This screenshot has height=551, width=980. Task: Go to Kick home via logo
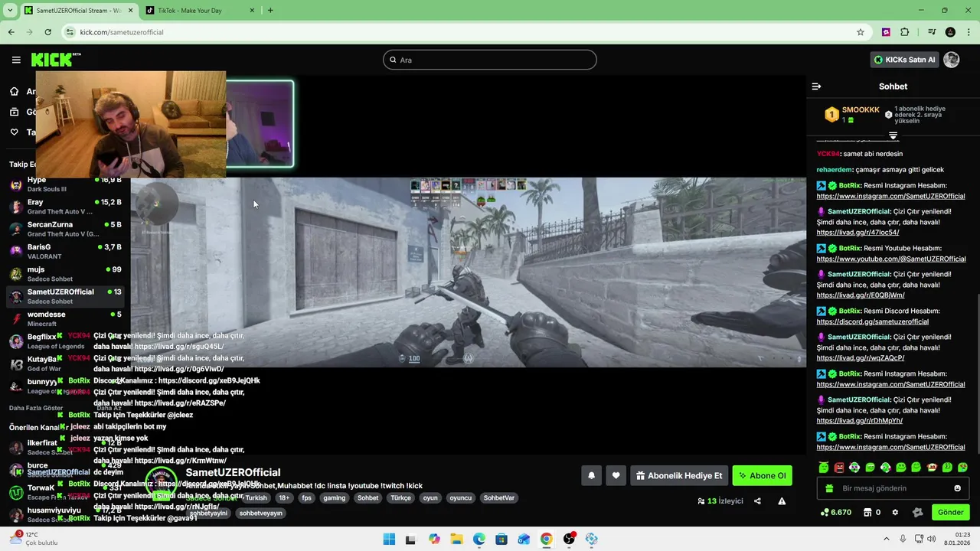pos(55,60)
